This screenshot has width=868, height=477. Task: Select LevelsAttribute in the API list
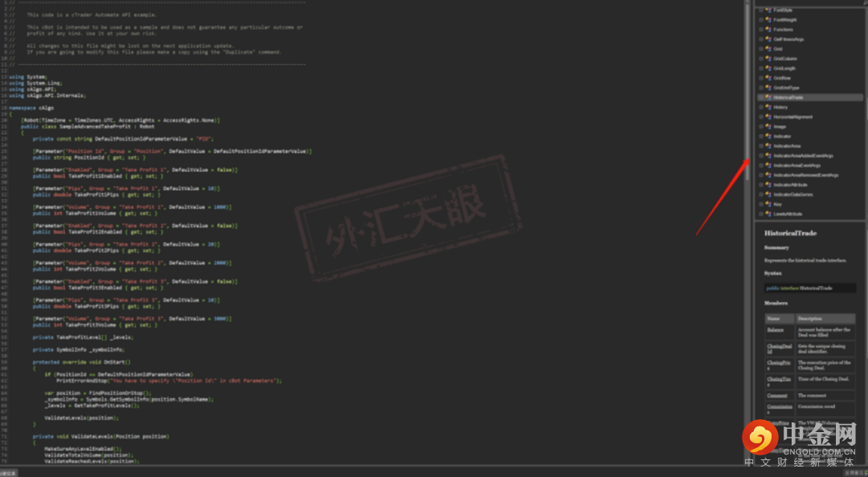(788, 214)
